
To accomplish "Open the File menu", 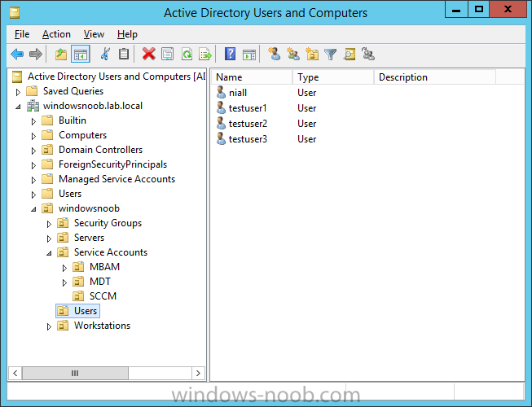I will [x=22, y=34].
